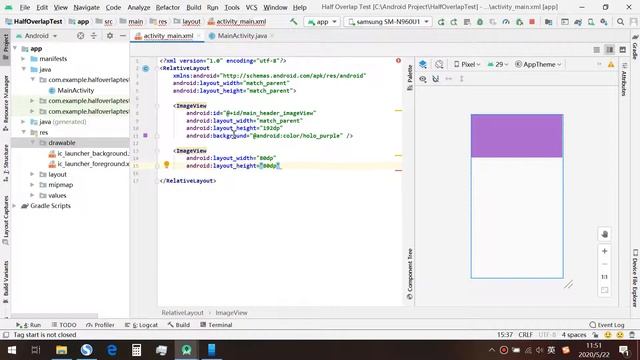Click the Zoom to Fit Screen icon
640x360 pixels.
(604, 290)
